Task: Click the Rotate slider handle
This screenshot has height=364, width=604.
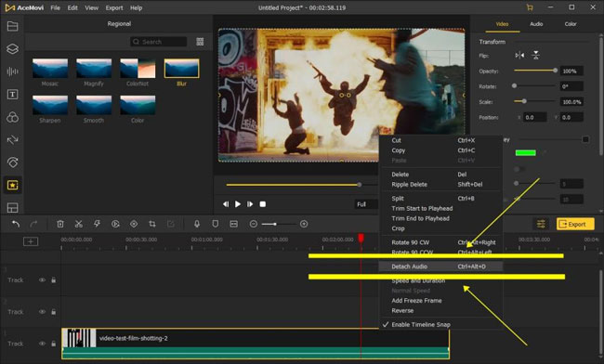Action: 514,85
